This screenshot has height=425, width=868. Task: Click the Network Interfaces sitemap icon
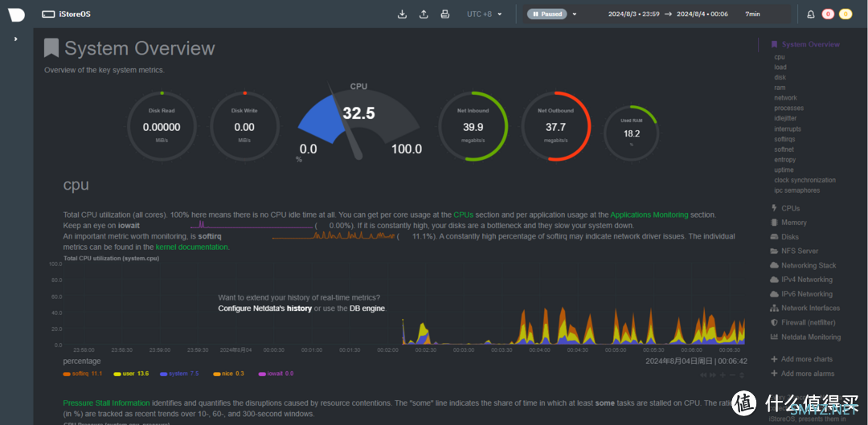coord(774,309)
